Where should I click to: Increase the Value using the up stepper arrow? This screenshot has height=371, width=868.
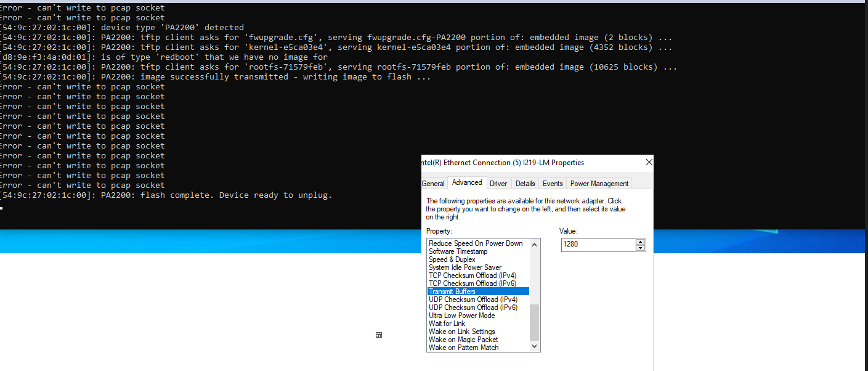tap(640, 242)
